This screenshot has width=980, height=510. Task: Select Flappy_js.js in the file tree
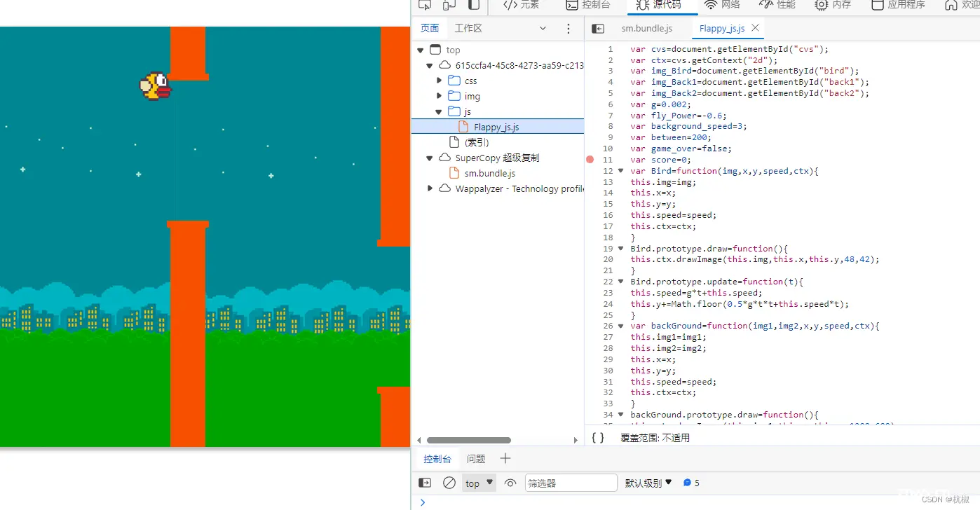click(x=498, y=127)
